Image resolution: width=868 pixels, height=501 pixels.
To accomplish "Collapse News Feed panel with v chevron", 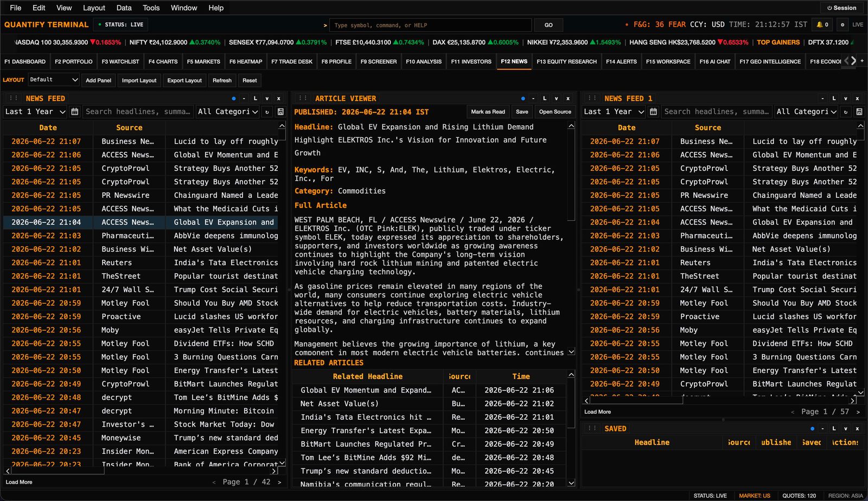I will coord(267,98).
